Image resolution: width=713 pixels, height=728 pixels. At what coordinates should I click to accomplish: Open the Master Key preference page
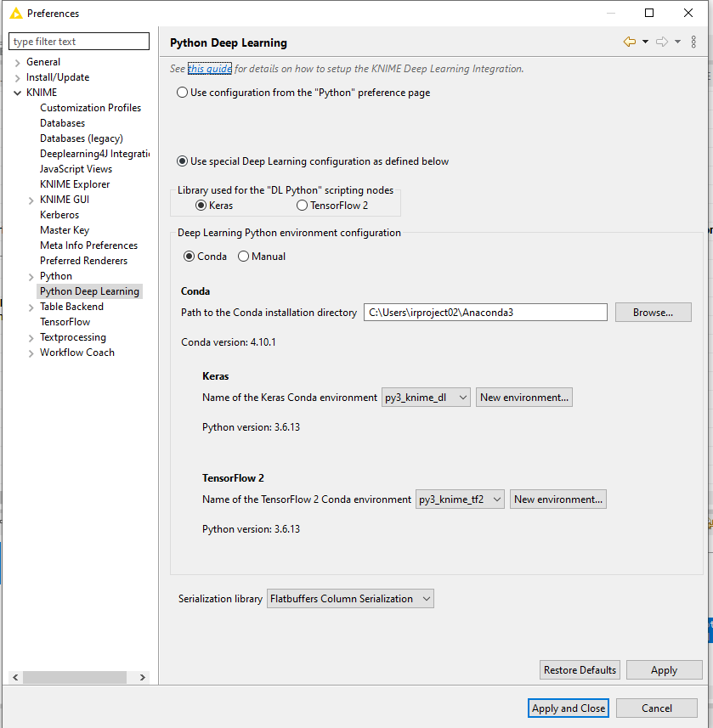coord(65,230)
